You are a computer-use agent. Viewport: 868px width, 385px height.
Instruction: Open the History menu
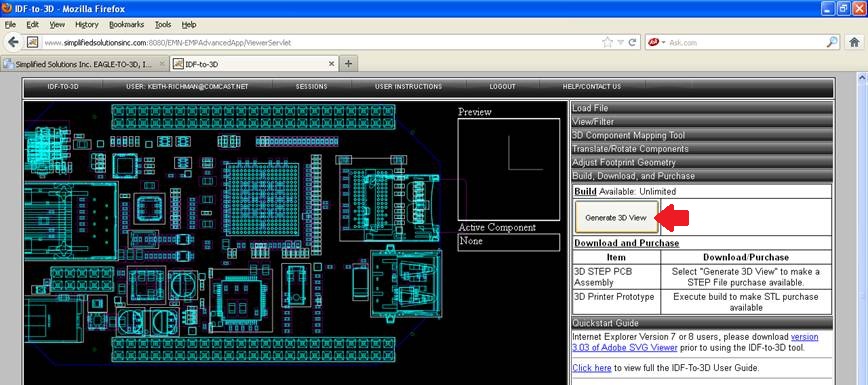86,24
